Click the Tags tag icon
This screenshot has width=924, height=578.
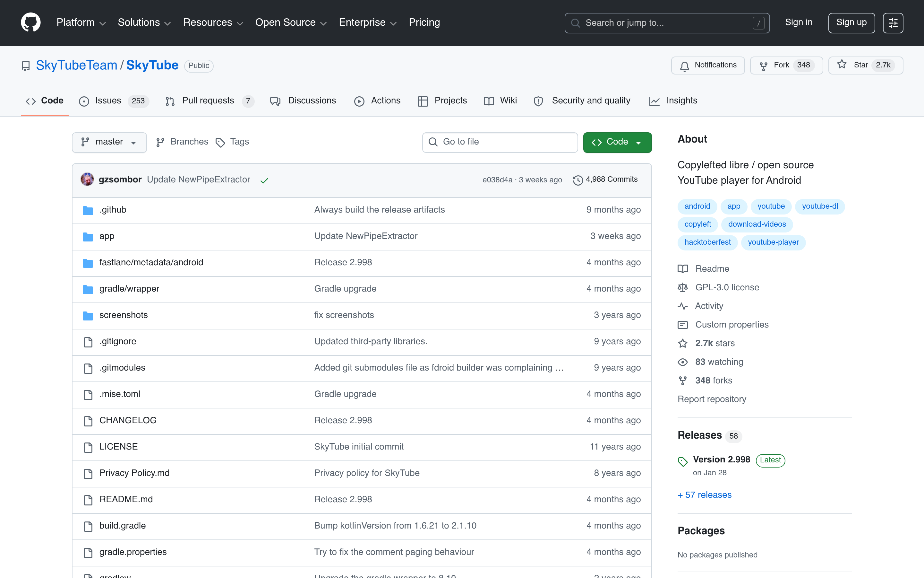(x=220, y=143)
